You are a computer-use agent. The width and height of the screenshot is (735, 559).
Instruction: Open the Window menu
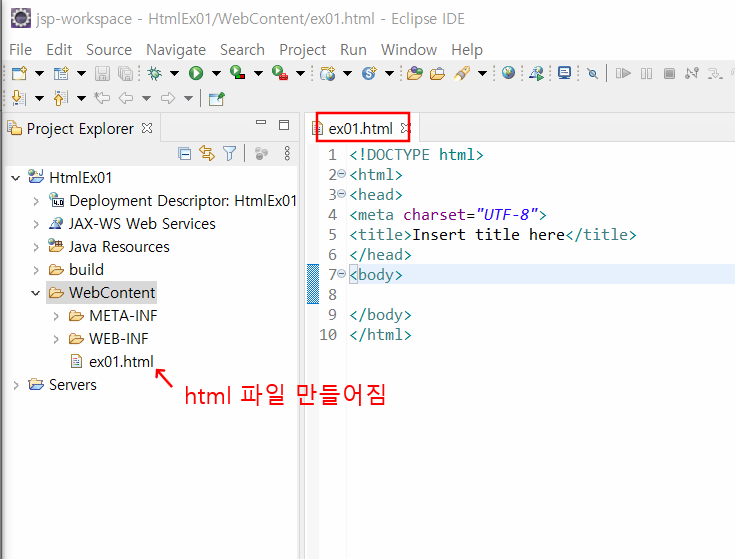[x=409, y=50]
